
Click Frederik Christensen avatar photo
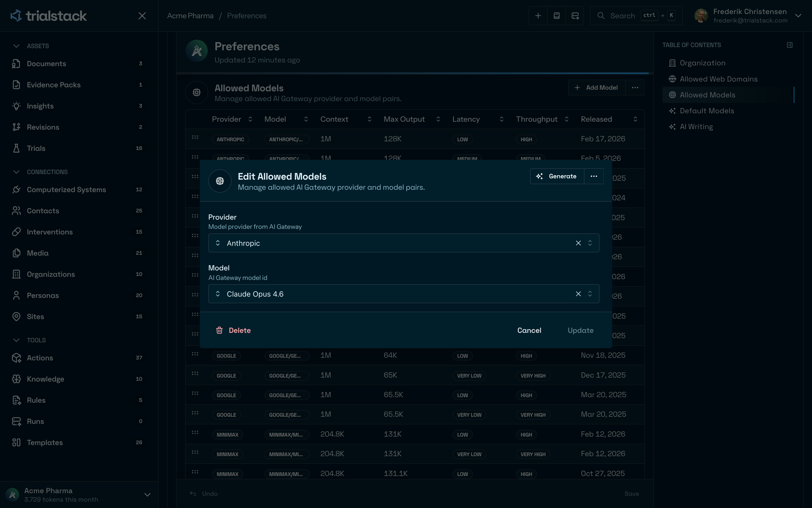701,16
